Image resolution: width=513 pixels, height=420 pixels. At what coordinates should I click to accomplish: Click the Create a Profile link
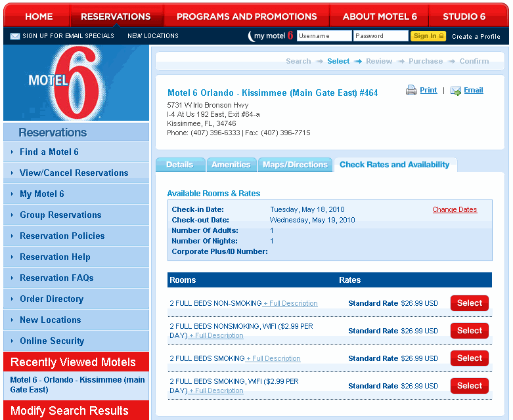tap(476, 37)
